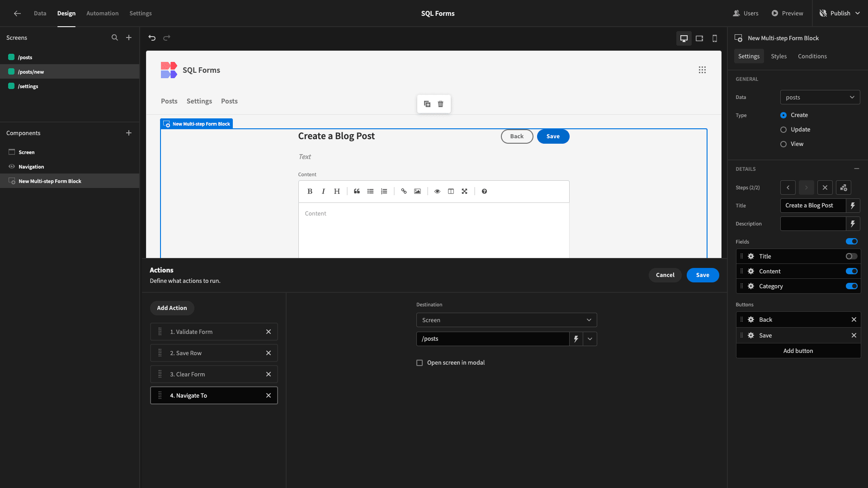Open the Automation tab
Screen dimensions: 868x488
click(102, 14)
